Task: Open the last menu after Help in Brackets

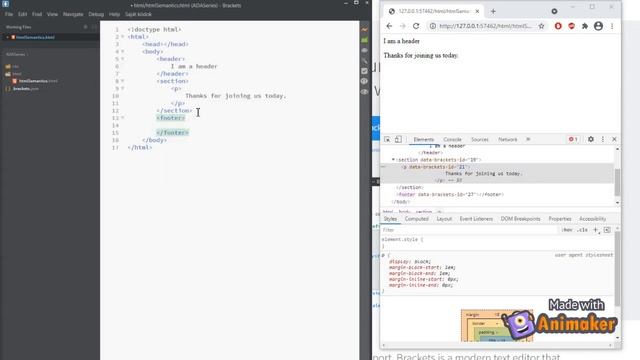Action: (138, 14)
